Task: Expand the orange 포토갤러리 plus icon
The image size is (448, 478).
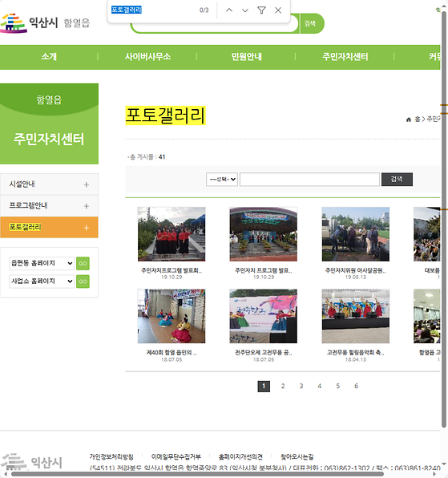Action: pyautogui.click(x=87, y=228)
